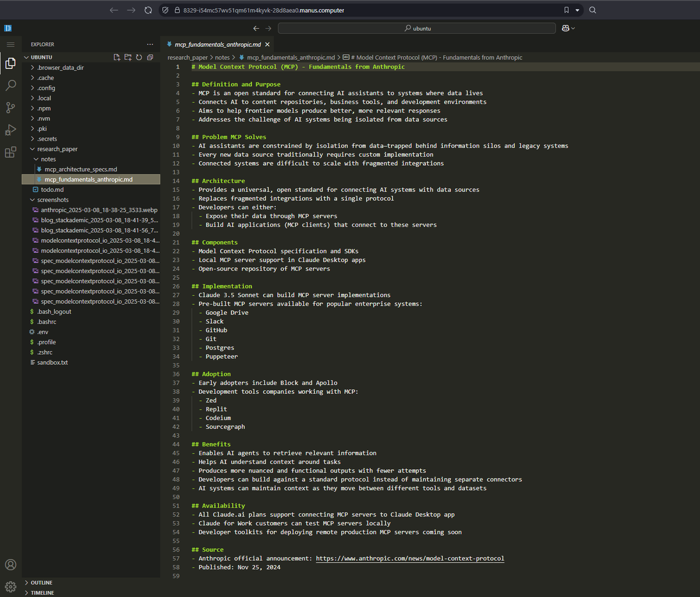The image size is (700, 597).
Task: Open the Extensions view
Action: (10, 152)
